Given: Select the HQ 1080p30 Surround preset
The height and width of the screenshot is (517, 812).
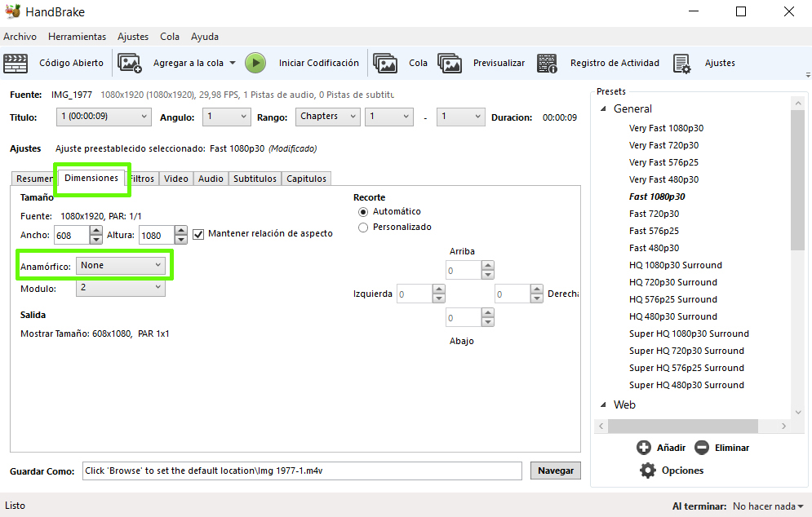Looking at the screenshot, I should tap(675, 265).
